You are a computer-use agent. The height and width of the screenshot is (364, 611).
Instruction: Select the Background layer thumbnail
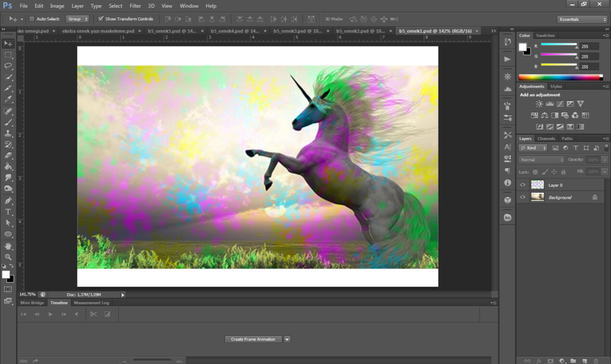(537, 197)
